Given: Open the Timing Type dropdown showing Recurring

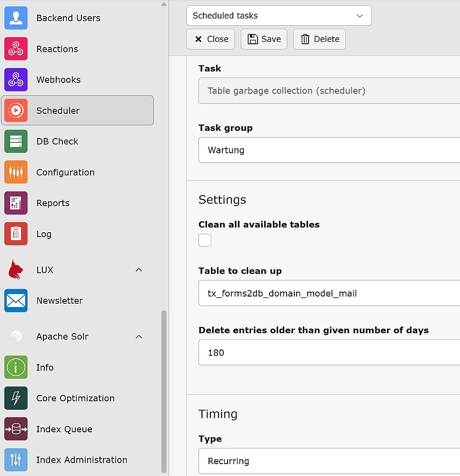Looking at the screenshot, I should pyautogui.click(x=329, y=461).
